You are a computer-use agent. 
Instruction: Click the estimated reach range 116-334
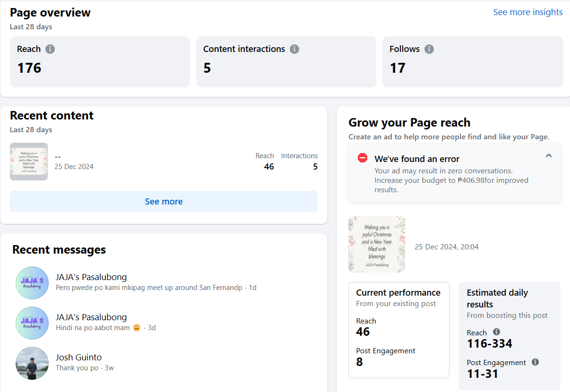pyautogui.click(x=490, y=344)
